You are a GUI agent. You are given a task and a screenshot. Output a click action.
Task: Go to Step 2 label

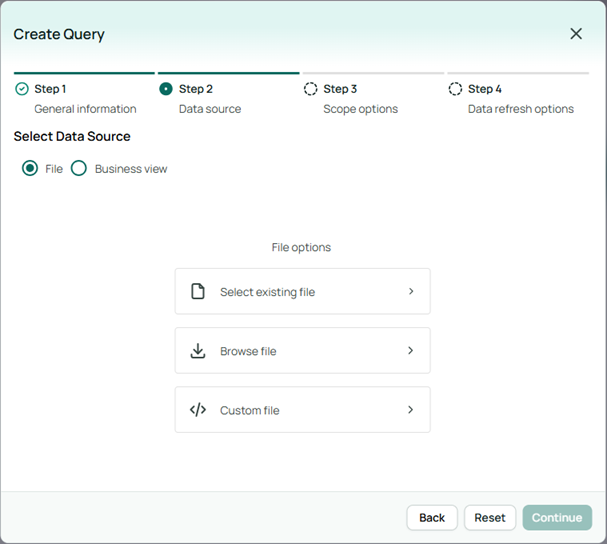click(x=195, y=89)
